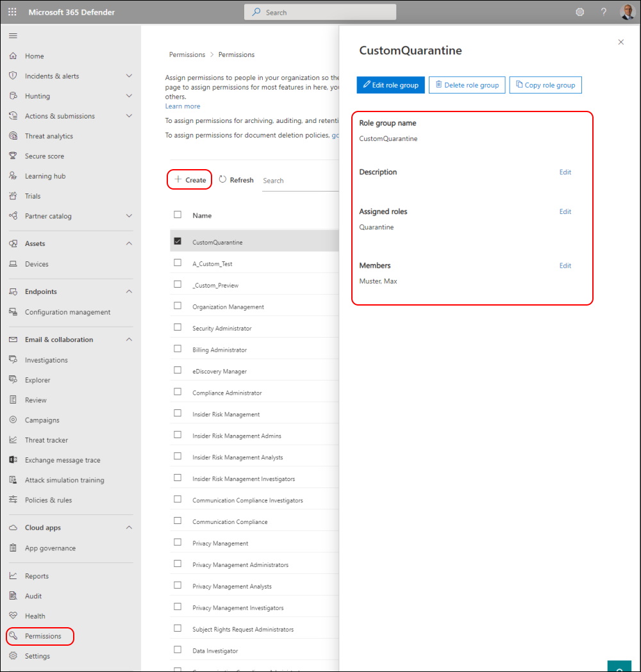Image resolution: width=641 pixels, height=672 pixels.
Task: Click Edit role group button
Action: coord(390,85)
